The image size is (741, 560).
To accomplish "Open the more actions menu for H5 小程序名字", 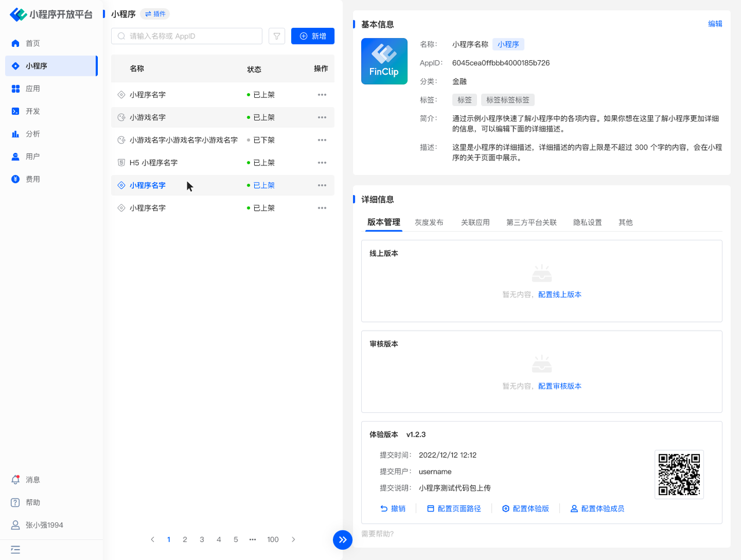I will click(322, 163).
